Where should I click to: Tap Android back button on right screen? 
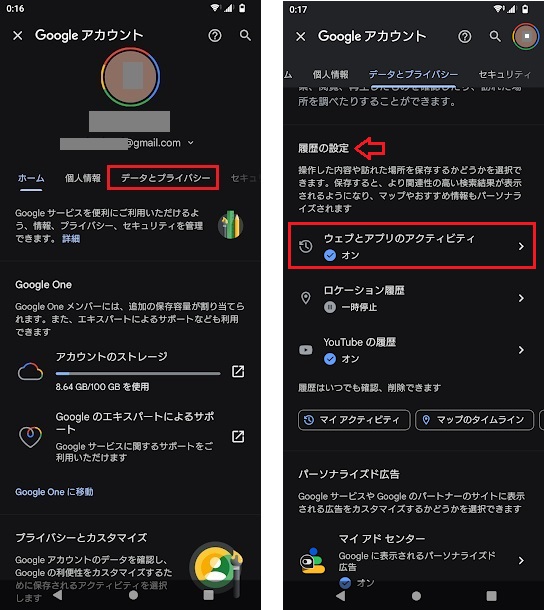coord(341,596)
